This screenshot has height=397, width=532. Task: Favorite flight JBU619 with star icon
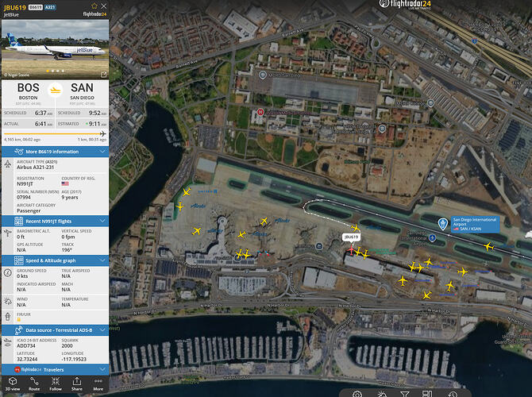click(x=94, y=6)
